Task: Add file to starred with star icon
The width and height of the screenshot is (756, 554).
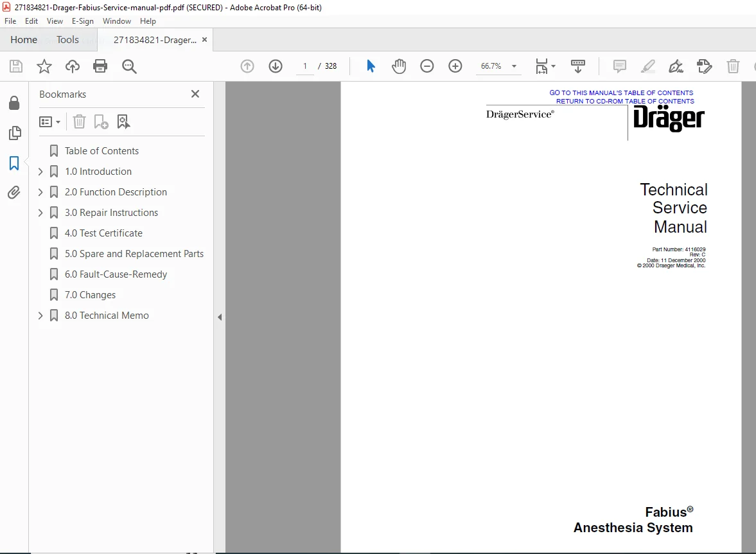Action: (44, 66)
